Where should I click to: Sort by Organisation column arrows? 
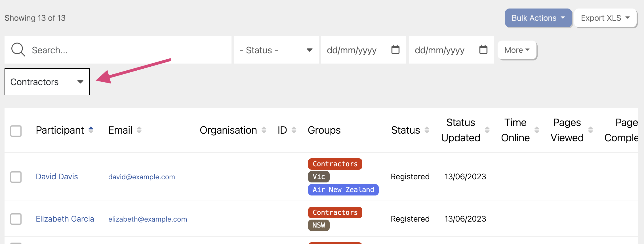[264, 130]
